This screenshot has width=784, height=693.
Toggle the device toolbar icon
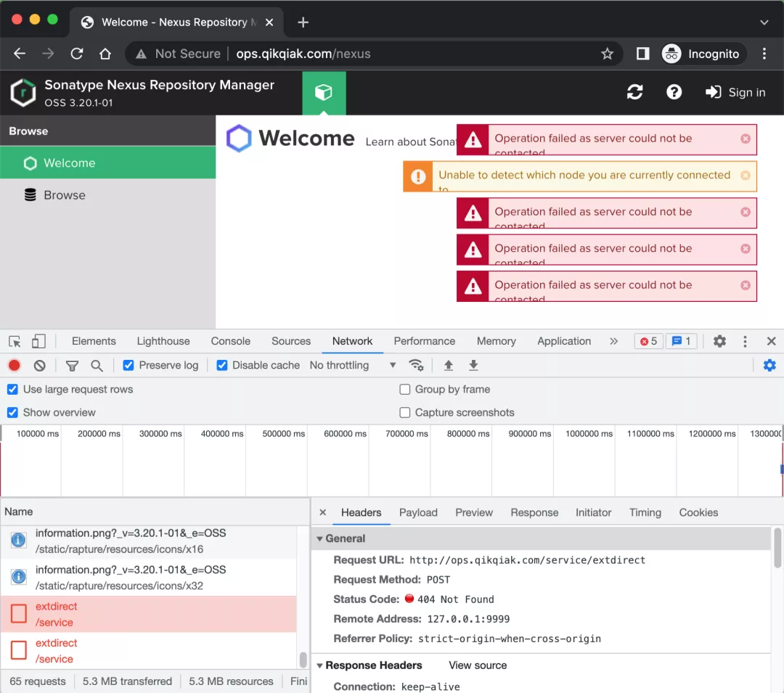click(x=38, y=341)
